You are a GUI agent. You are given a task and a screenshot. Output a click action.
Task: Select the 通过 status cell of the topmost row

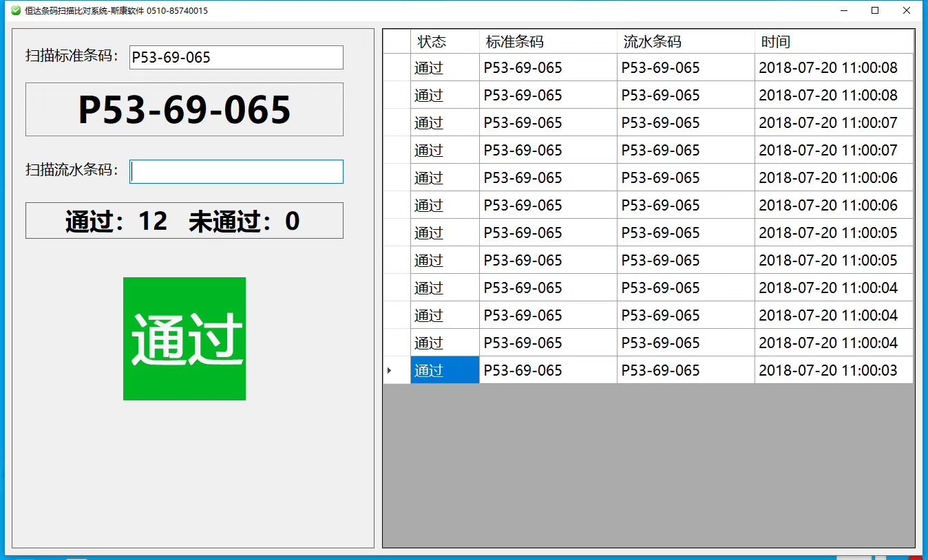click(445, 67)
